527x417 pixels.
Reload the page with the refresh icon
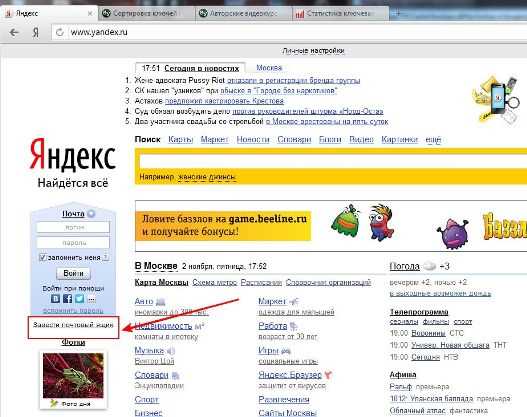[x=60, y=32]
